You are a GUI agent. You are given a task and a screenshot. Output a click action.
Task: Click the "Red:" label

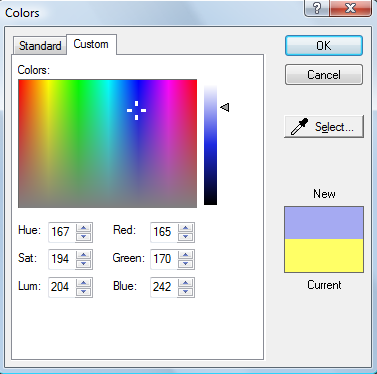click(124, 230)
